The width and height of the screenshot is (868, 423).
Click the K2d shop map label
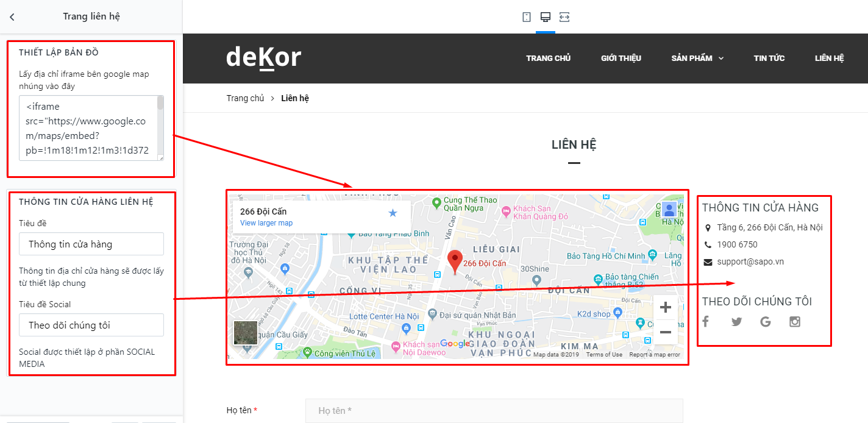[594, 314]
